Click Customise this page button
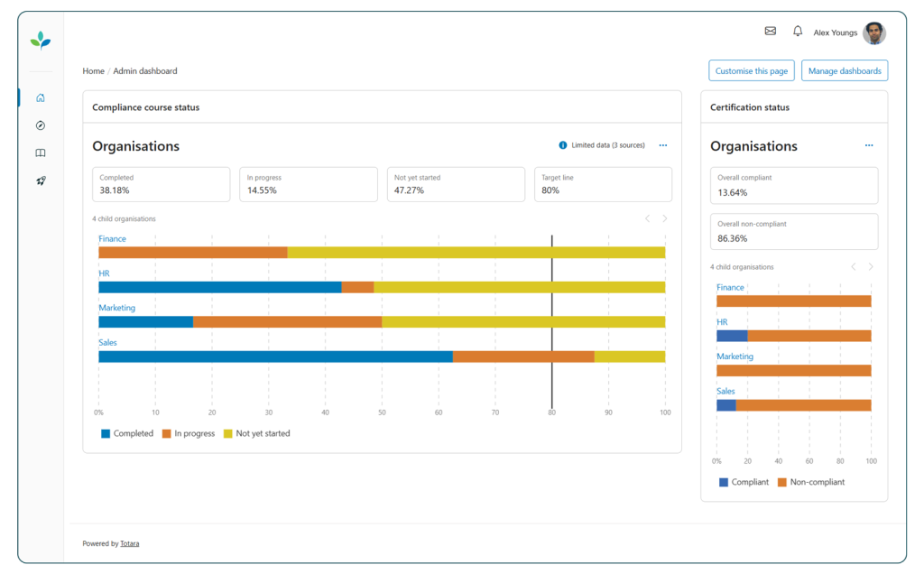The height and width of the screenshot is (574, 924). pyautogui.click(x=752, y=70)
